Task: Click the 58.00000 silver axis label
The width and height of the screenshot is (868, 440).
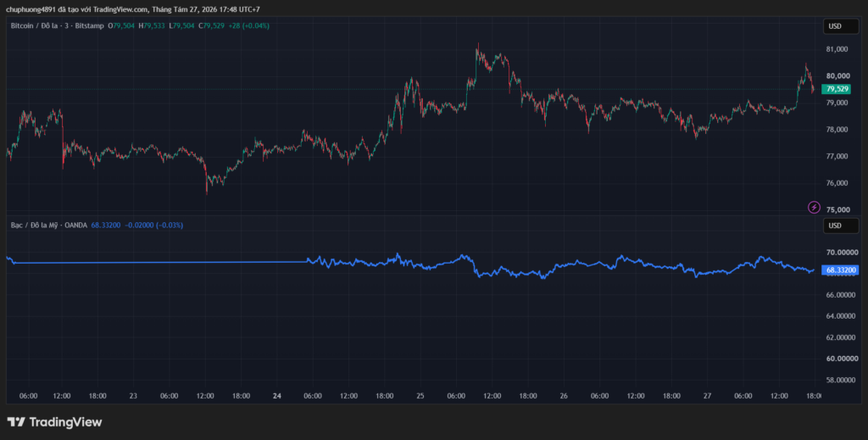Action: (x=840, y=380)
